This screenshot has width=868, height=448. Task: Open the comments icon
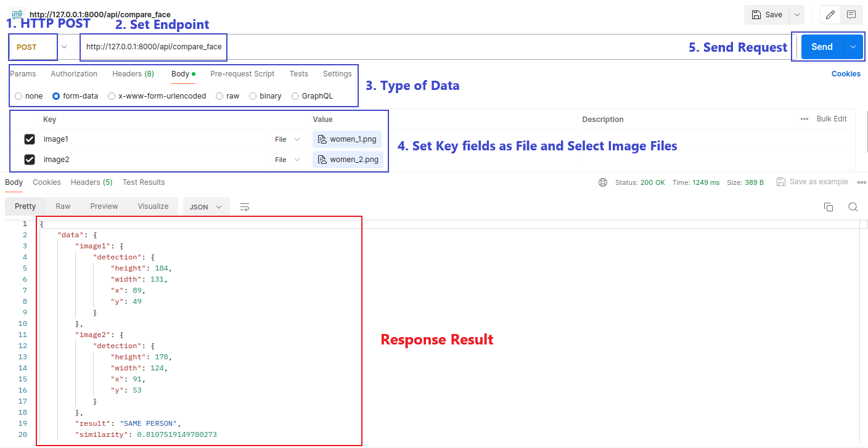pos(851,15)
